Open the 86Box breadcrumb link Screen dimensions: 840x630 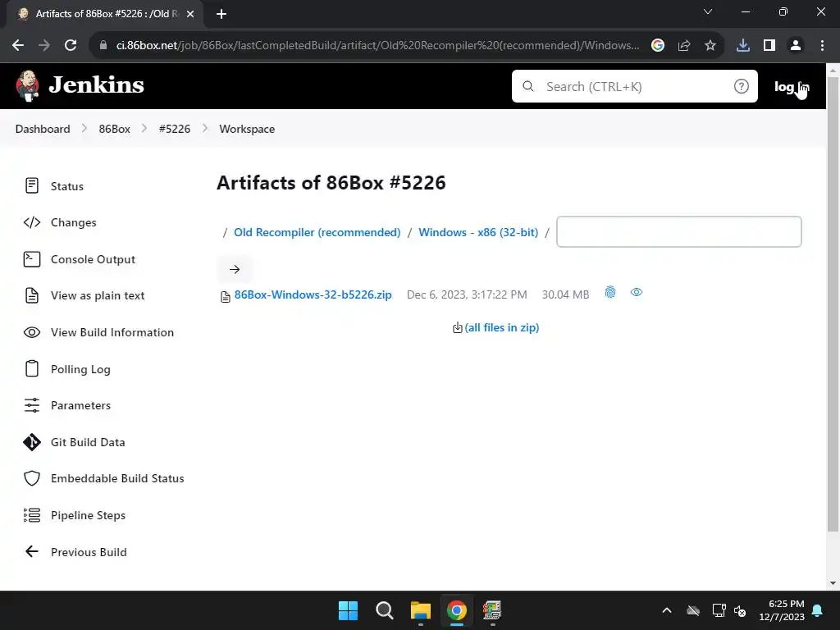point(115,129)
